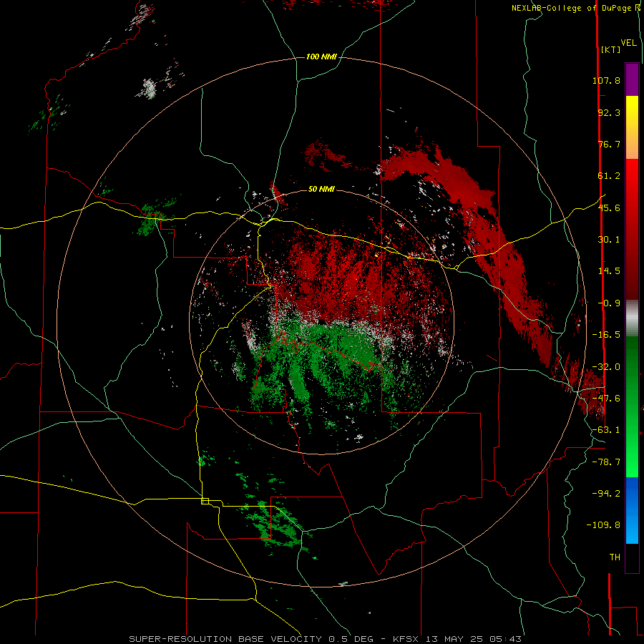Click the bright green segment of color bar
644x644 pixels.
click(x=632, y=406)
